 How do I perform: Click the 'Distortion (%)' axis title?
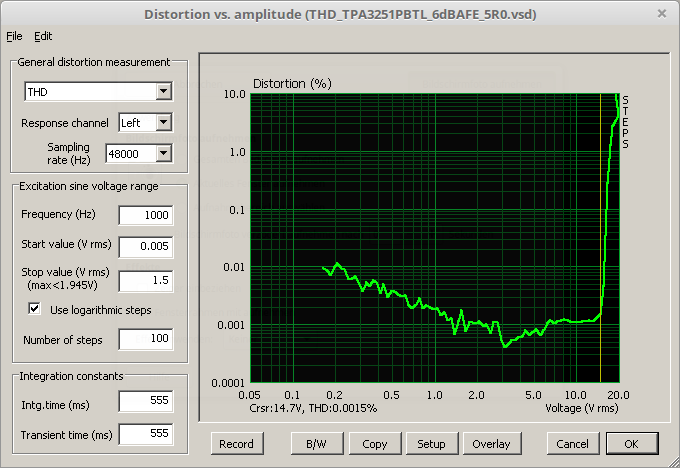click(x=292, y=83)
